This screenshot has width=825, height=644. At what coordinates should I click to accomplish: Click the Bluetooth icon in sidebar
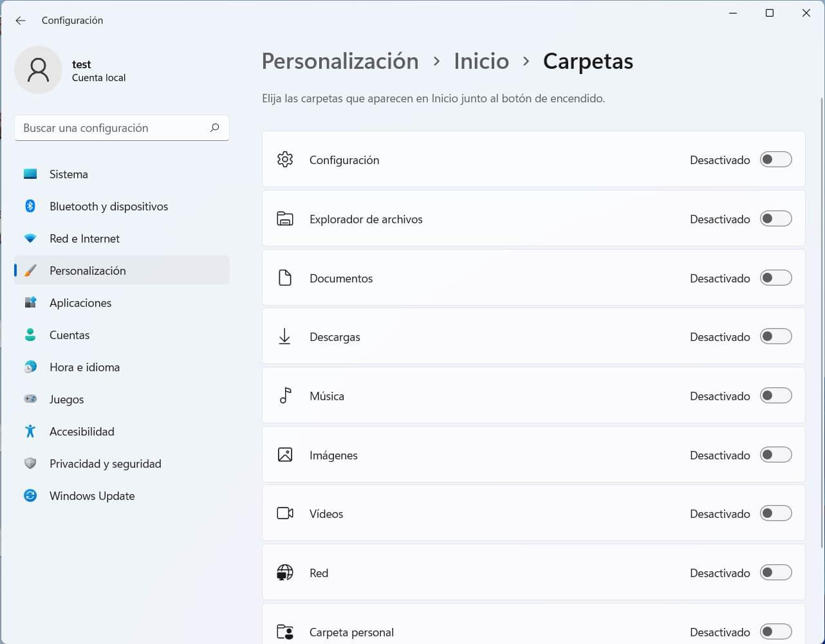30,206
